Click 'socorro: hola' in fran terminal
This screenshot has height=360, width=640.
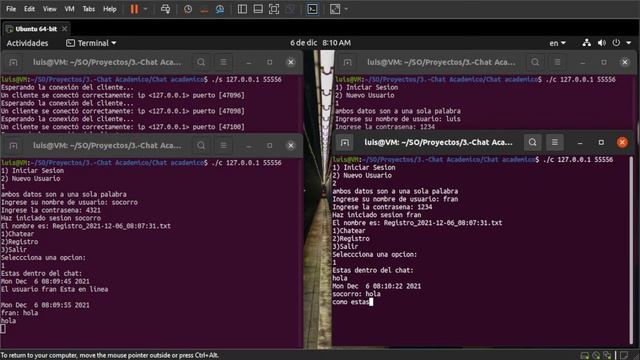pyautogui.click(x=356, y=294)
